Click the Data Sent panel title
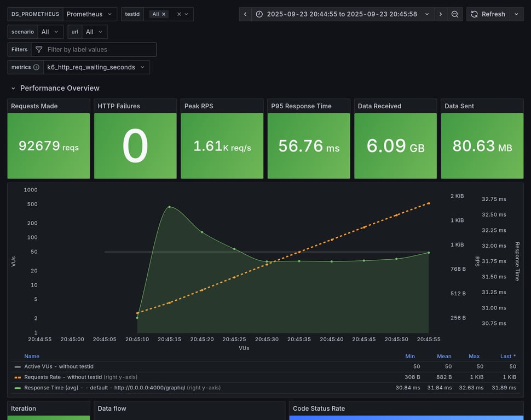The width and height of the screenshot is (531, 420). [x=459, y=106]
